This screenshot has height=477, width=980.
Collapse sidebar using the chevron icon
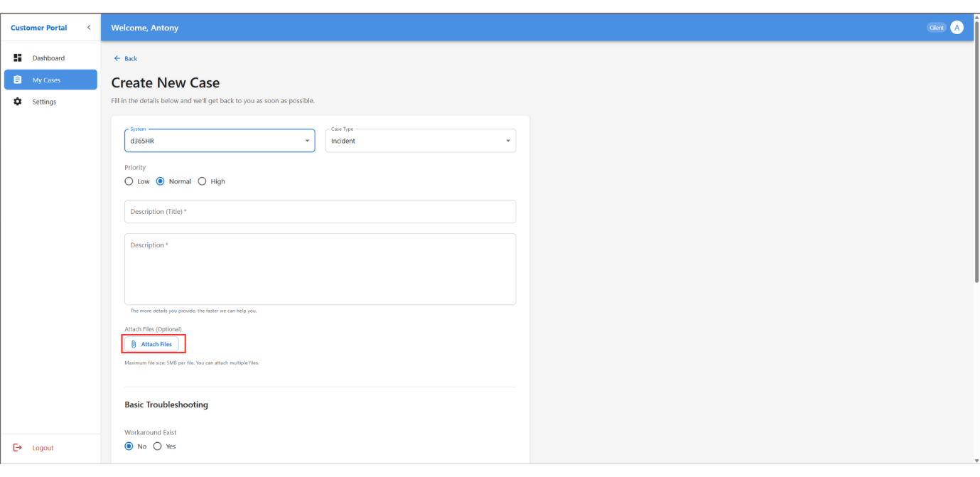tap(89, 28)
